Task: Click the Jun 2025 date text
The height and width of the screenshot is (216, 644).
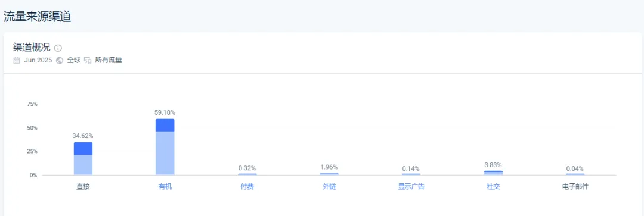Action: [38, 61]
